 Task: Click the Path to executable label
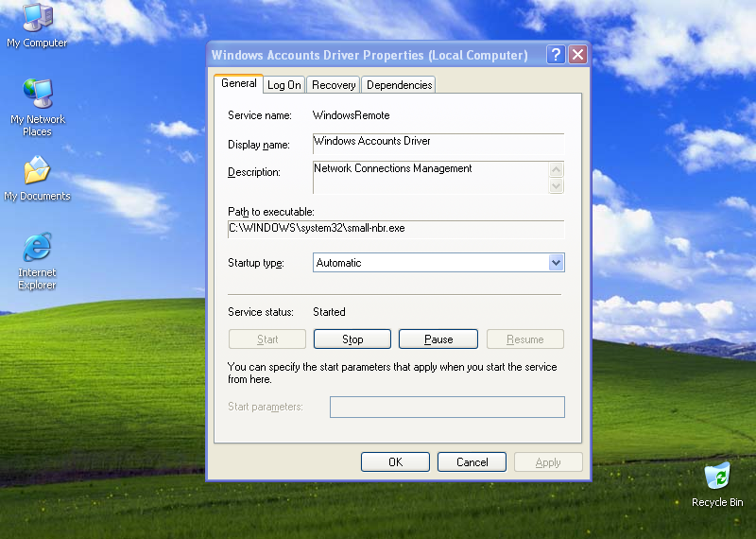click(x=271, y=212)
